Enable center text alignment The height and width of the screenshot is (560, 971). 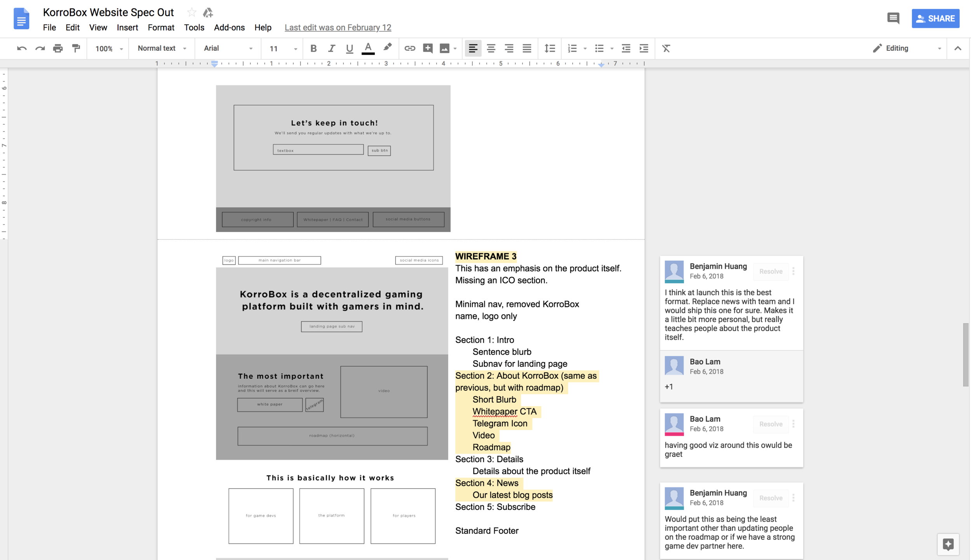[491, 49]
